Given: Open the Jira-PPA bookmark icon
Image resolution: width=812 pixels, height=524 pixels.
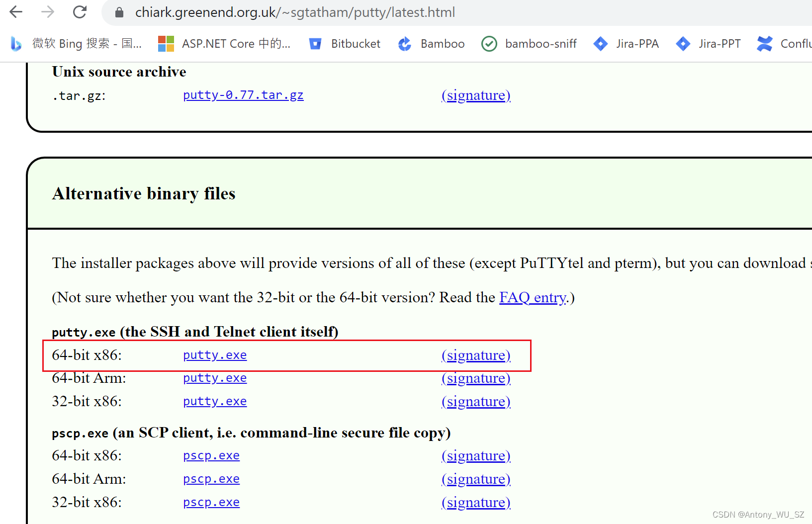Looking at the screenshot, I should click(x=601, y=44).
